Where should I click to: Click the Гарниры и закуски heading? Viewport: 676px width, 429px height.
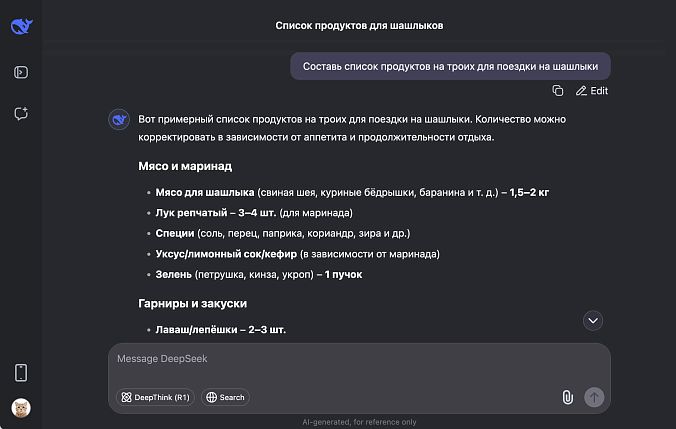192,304
